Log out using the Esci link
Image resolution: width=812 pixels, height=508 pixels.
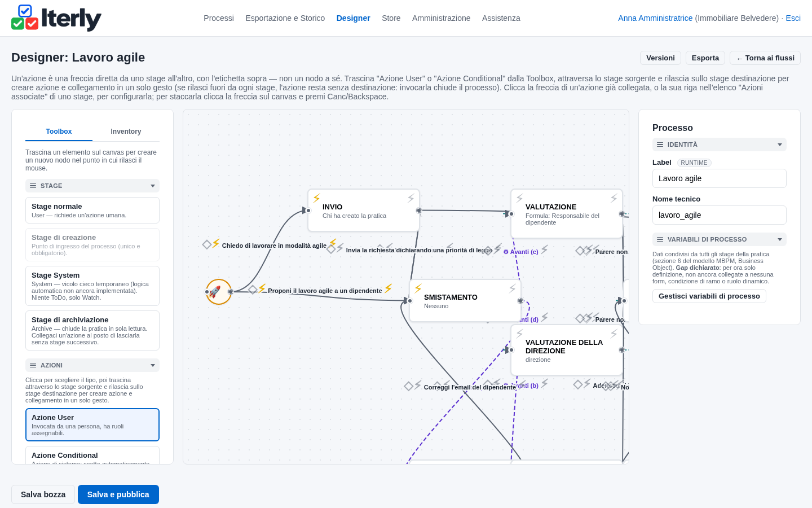click(793, 18)
